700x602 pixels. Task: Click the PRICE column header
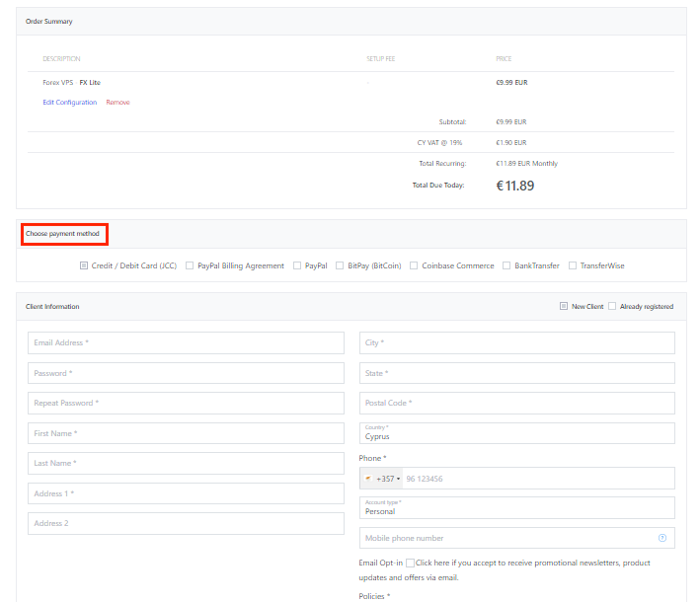click(x=504, y=59)
